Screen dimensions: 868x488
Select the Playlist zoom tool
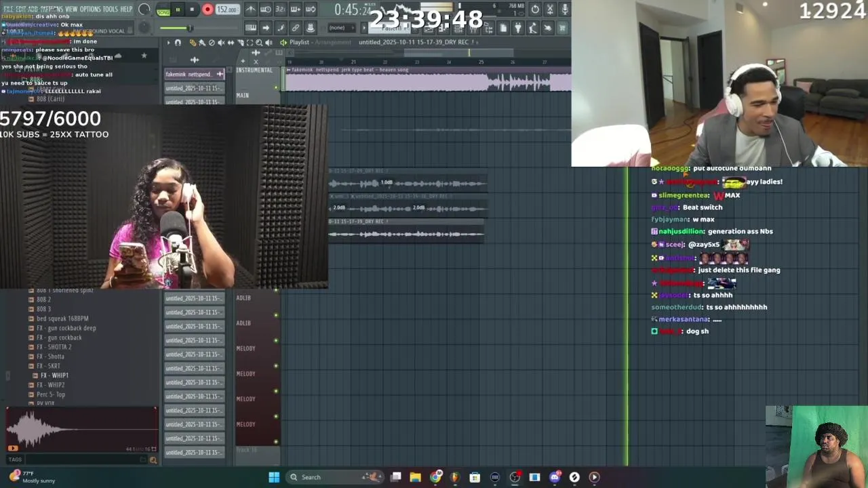pyautogui.click(x=259, y=43)
